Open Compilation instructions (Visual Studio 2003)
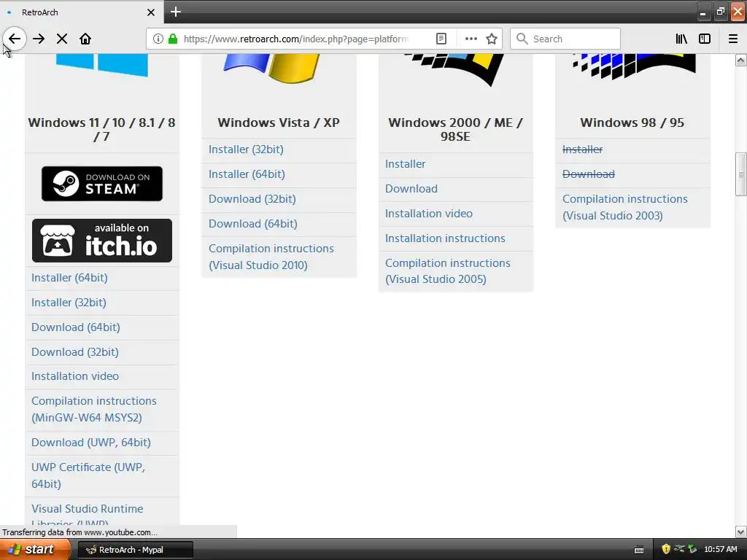The height and width of the screenshot is (560, 747). point(624,207)
